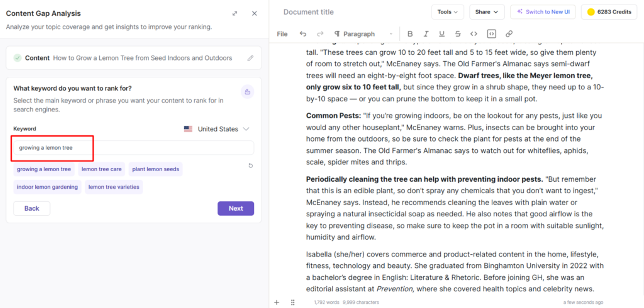Viewport: 644px width, 308px height.
Task: Click the yellow credits coin icon
Action: pyautogui.click(x=591, y=12)
